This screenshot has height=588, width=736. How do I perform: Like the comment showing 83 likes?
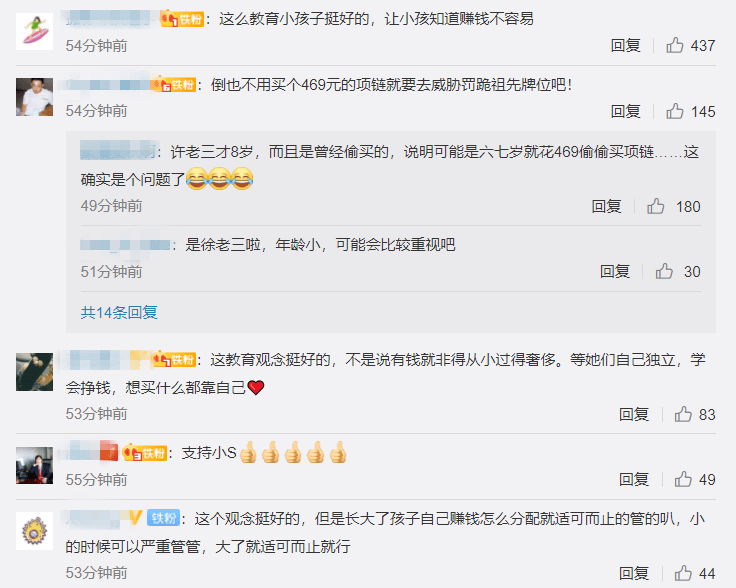point(683,414)
